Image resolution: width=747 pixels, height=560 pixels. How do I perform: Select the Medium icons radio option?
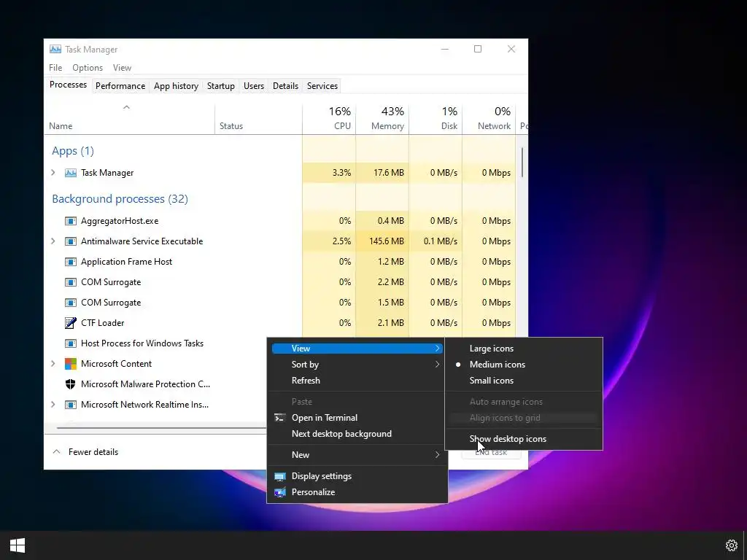point(524,365)
